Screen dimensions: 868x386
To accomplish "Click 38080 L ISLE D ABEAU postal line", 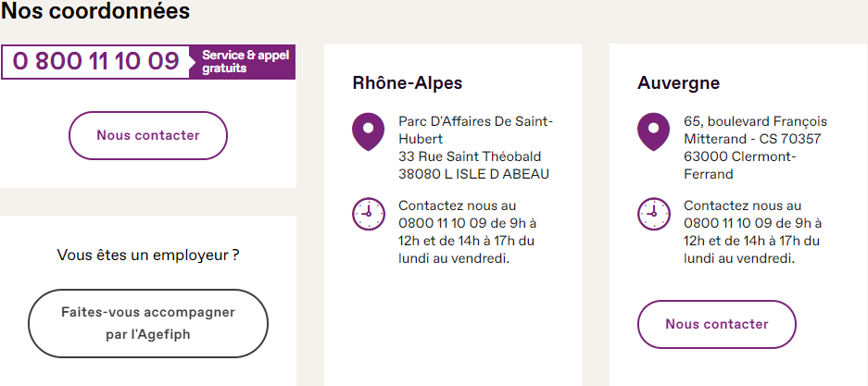I will (474, 174).
